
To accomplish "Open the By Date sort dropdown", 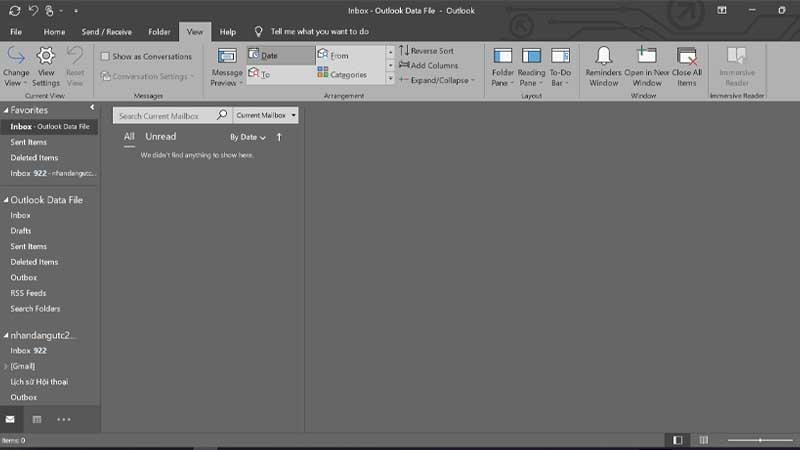I will coord(247,137).
